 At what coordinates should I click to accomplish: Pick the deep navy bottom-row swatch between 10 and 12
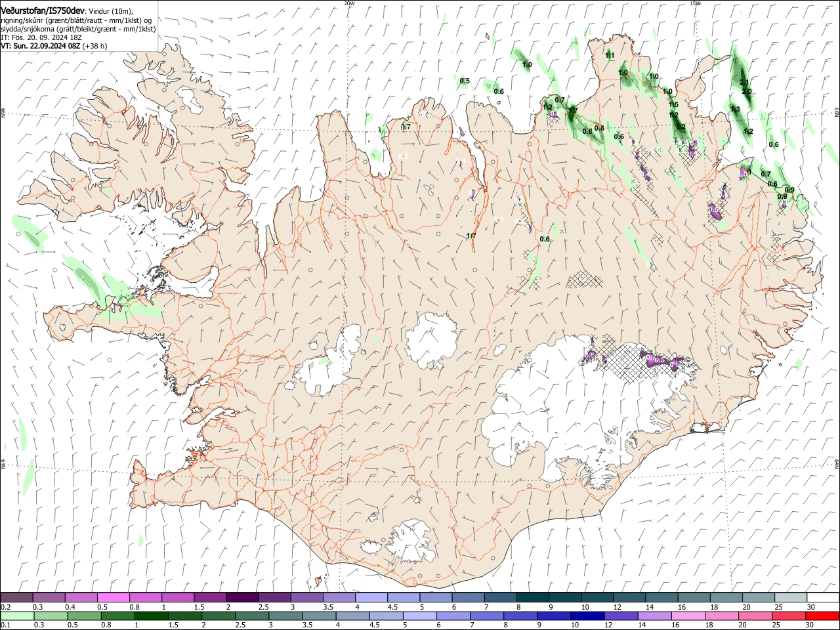[x=588, y=616]
